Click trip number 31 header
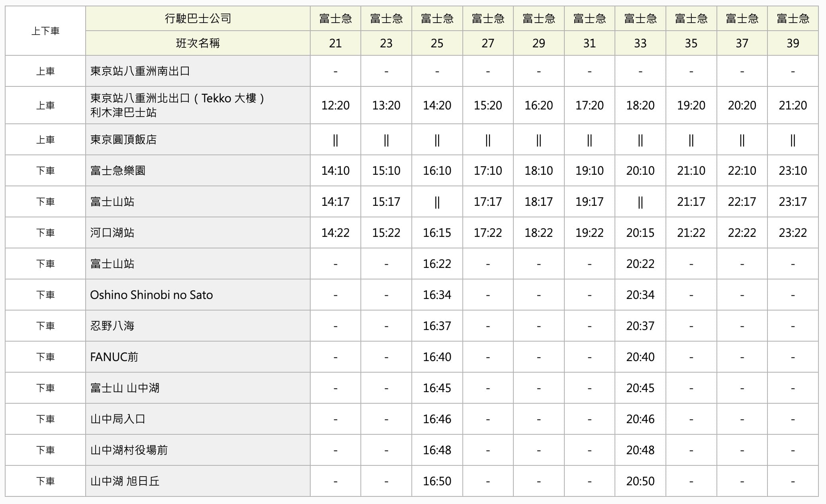The width and height of the screenshot is (826, 504). tap(589, 43)
